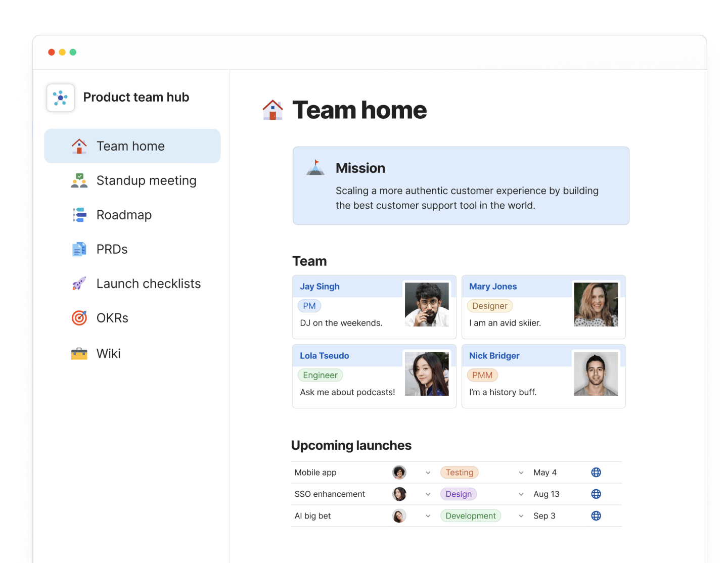Click the Product team hub workspace icon
The height and width of the screenshot is (563, 728).
(60, 98)
